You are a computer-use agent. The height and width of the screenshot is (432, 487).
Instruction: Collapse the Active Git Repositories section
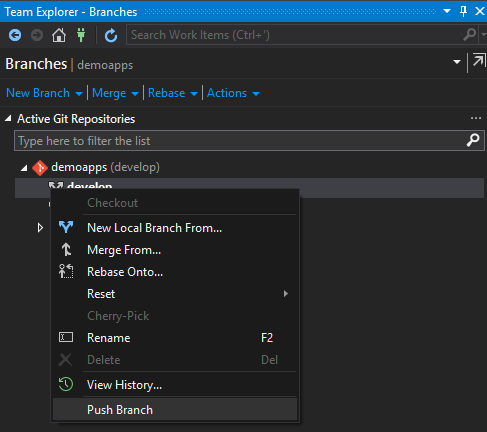pos(8,118)
